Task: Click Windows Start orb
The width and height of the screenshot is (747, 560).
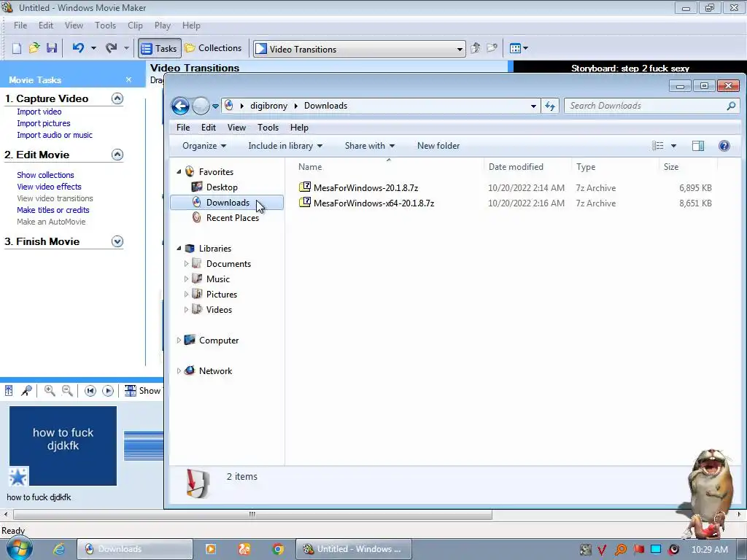Action: coord(18,548)
